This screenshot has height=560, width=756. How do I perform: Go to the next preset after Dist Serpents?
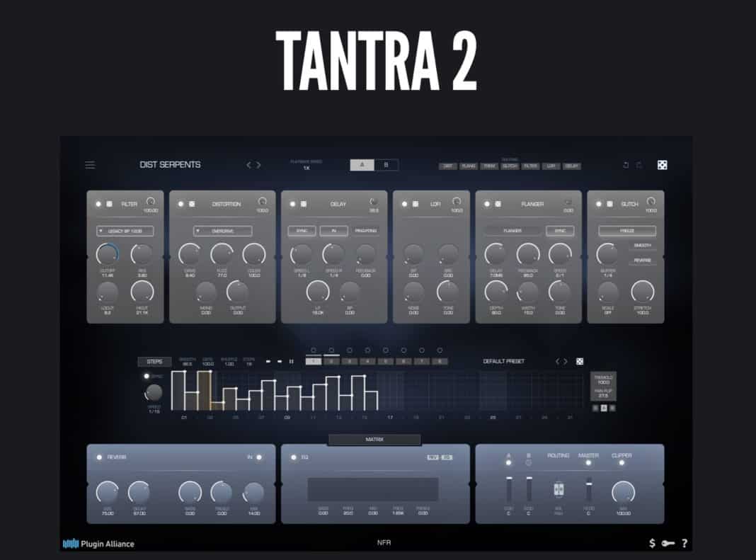tap(258, 165)
